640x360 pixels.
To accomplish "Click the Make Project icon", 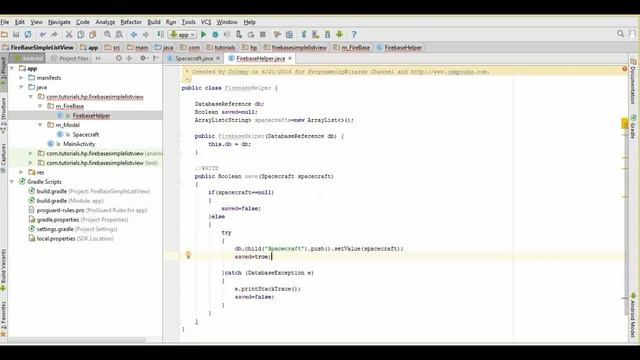I will tap(160, 35).
